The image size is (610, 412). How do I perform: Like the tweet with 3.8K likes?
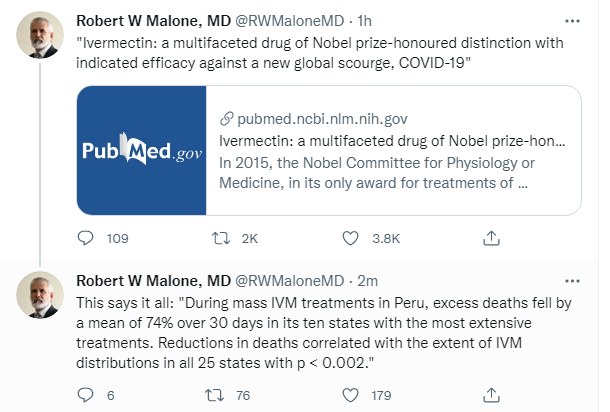click(x=350, y=238)
